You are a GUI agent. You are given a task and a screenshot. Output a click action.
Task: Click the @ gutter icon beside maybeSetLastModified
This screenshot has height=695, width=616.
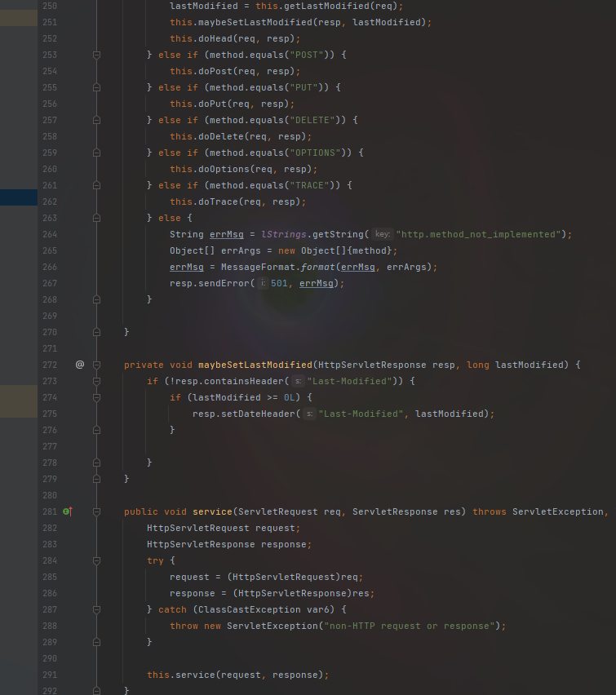pos(80,365)
